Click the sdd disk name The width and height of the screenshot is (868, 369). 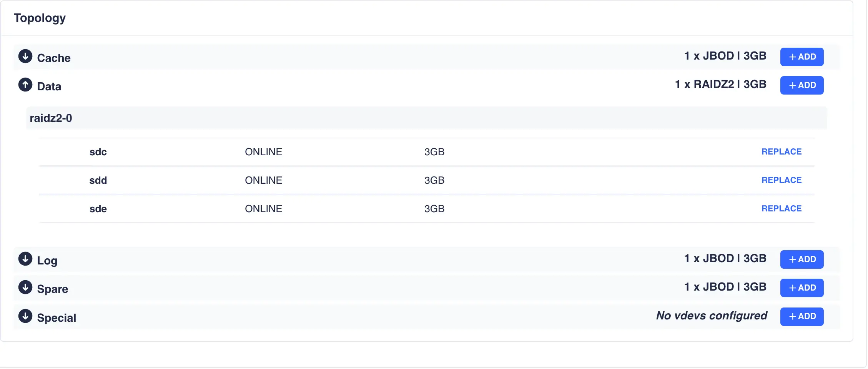[98, 181]
